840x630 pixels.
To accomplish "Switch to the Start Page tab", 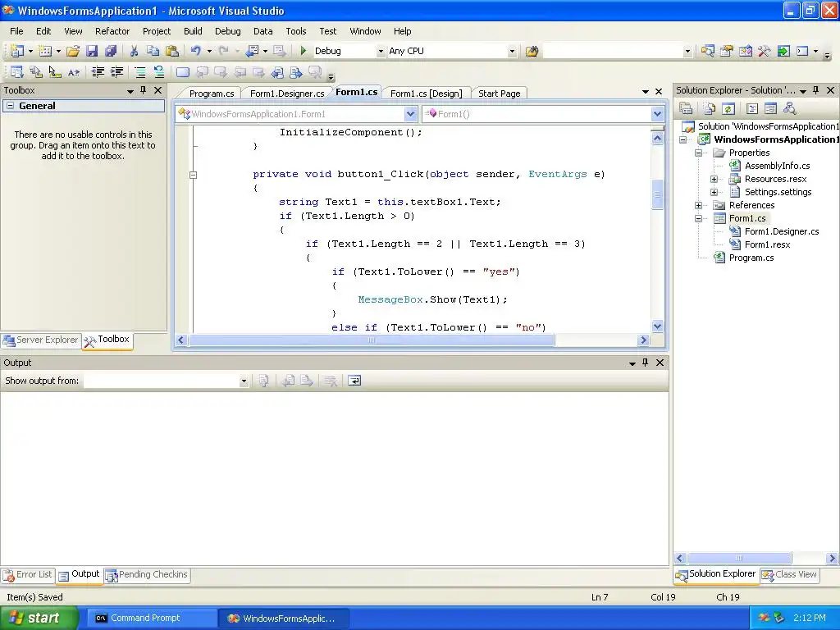I will click(499, 94).
